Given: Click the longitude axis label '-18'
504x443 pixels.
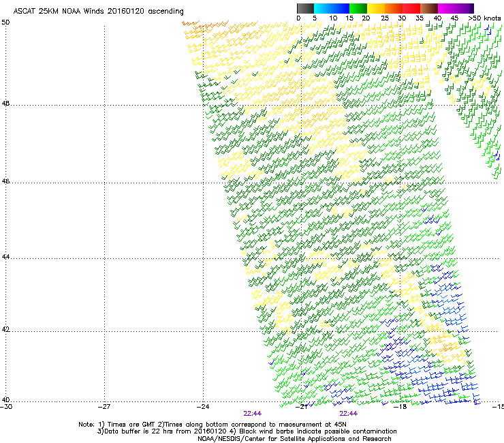Looking at the screenshot, I should (400, 407).
